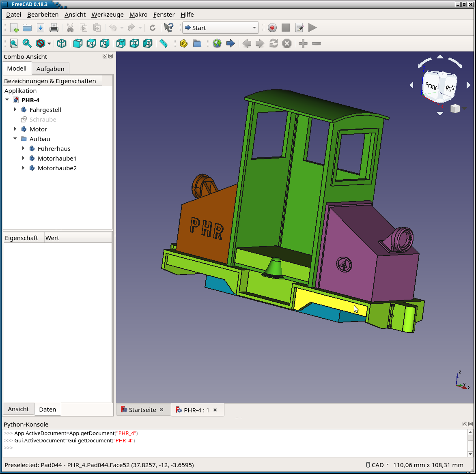Screen dimensions: 476x474
Task: Switch to the Modell tab
Action: (17, 68)
